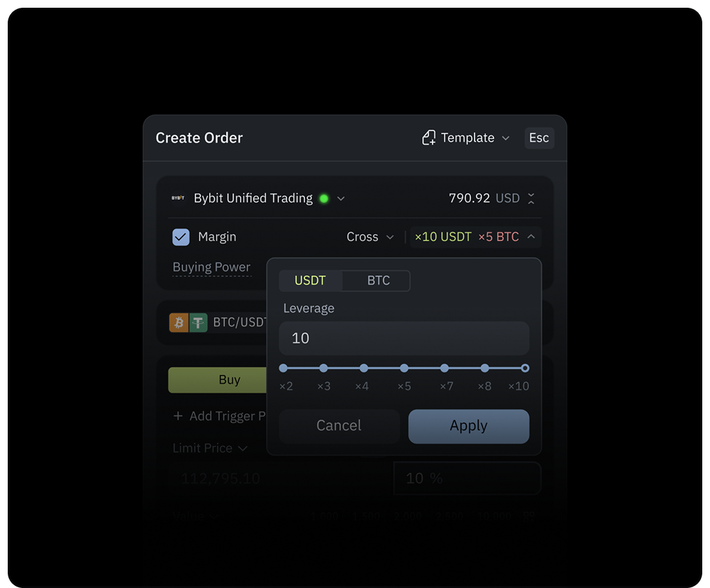Click the ×10 slider handle
The height and width of the screenshot is (588, 710).
(525, 368)
